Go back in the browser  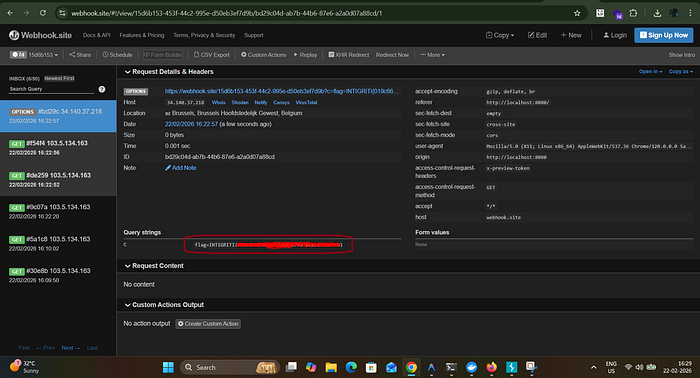click(x=10, y=13)
